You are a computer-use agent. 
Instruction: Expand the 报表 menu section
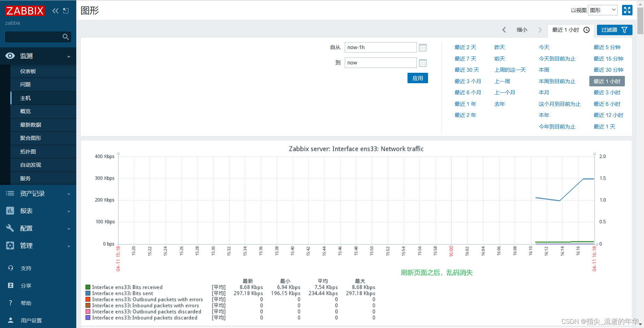[x=69, y=211]
